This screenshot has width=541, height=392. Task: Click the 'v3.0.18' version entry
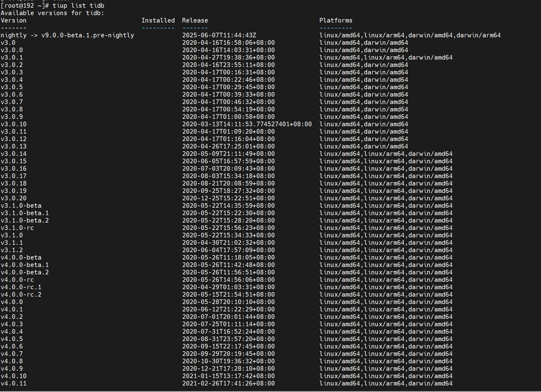pos(14,183)
